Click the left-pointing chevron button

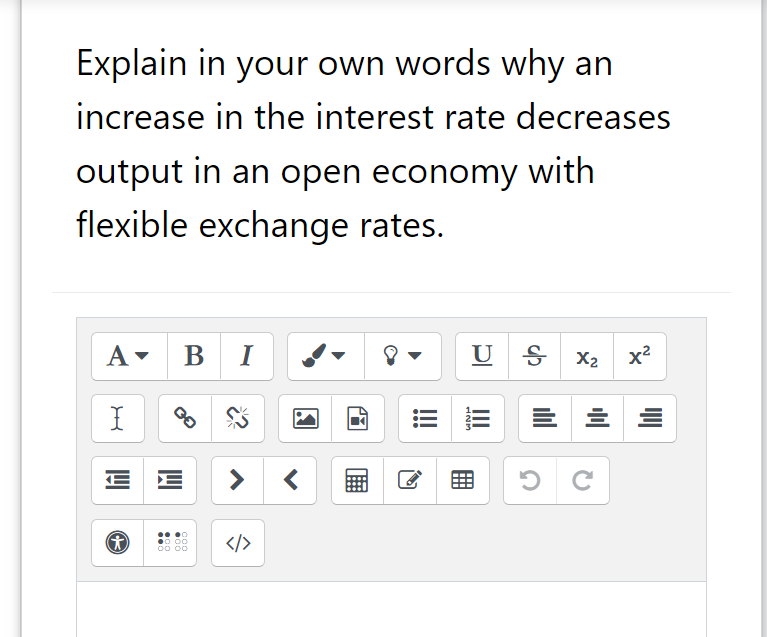click(290, 480)
